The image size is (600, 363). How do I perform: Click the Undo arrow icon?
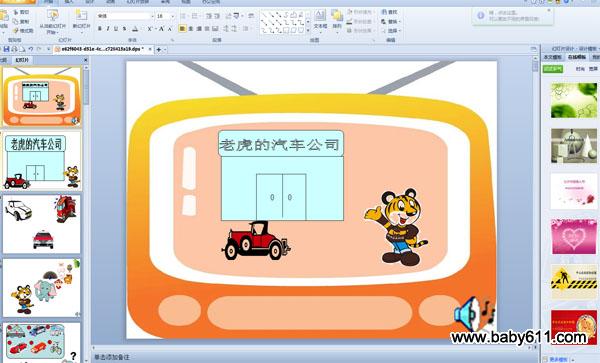click(x=31, y=49)
